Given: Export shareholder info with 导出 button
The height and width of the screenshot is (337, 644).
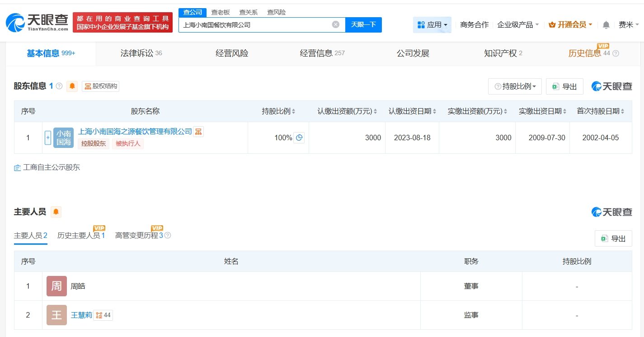Looking at the screenshot, I should 564,86.
